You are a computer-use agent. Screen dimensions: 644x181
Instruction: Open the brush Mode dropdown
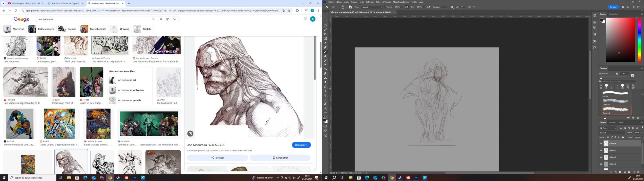[x=372, y=7]
